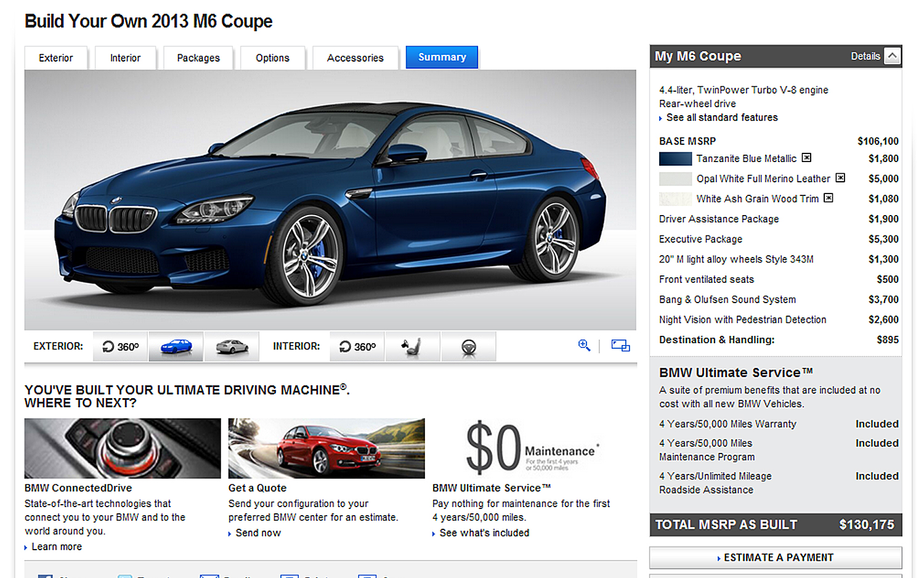Open the BMW ConnectedDrive thumbnail image
The image size is (924, 578).
(x=123, y=448)
